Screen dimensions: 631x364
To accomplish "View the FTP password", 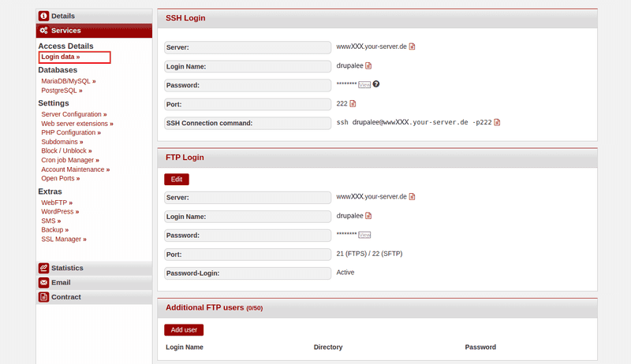I will pyautogui.click(x=364, y=235).
